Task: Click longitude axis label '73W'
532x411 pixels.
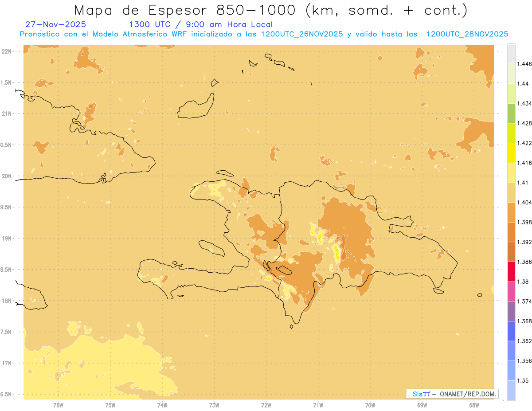Action: pyautogui.click(x=214, y=405)
